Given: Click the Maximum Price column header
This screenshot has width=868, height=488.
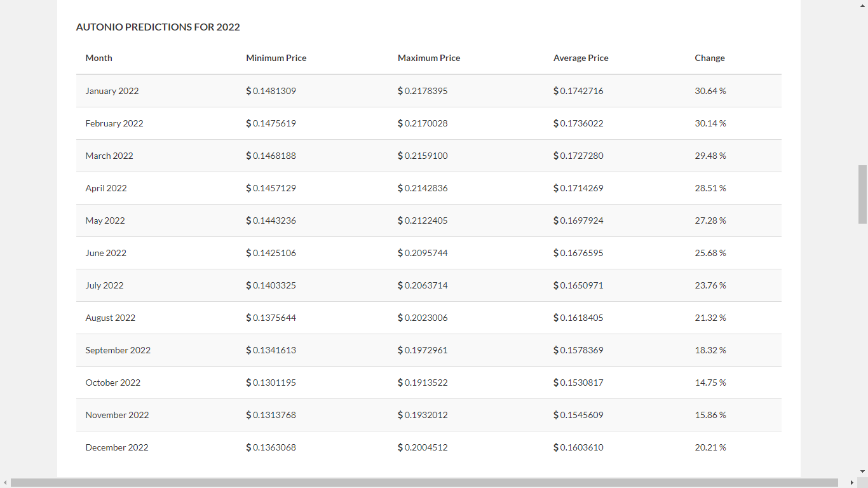Looking at the screenshot, I should tap(429, 58).
